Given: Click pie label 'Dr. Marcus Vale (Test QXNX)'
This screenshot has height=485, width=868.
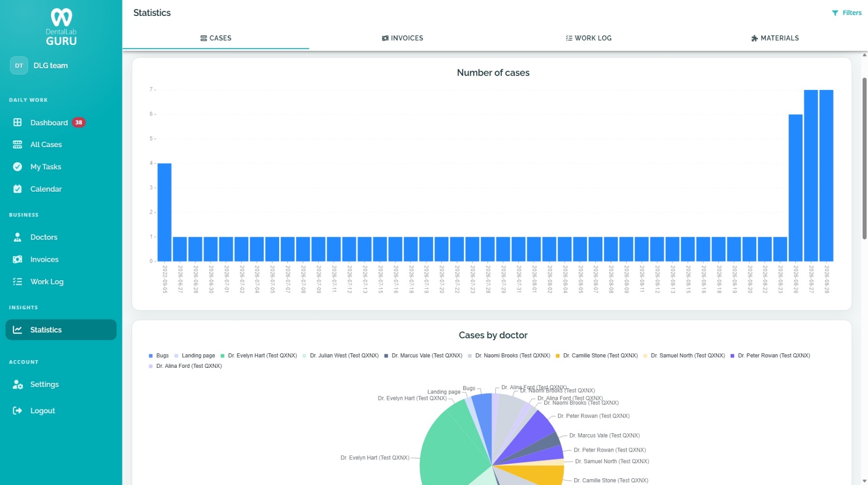Looking at the screenshot, I should (x=604, y=436).
